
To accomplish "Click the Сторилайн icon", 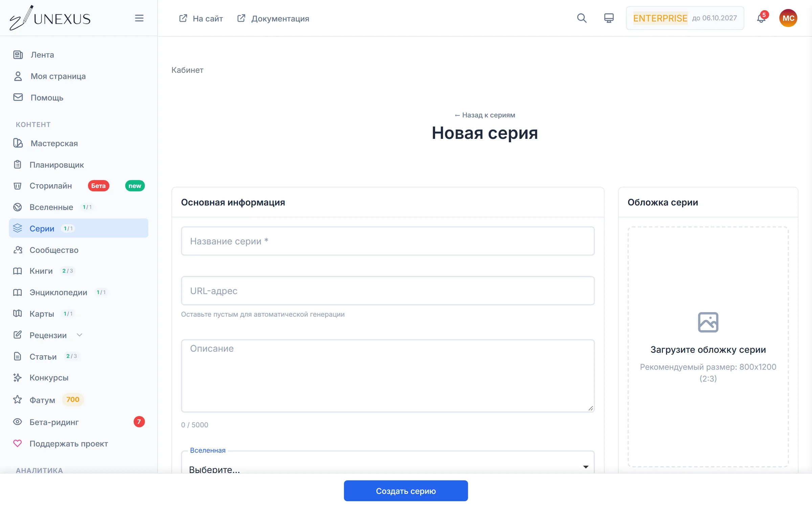I will pos(18,186).
